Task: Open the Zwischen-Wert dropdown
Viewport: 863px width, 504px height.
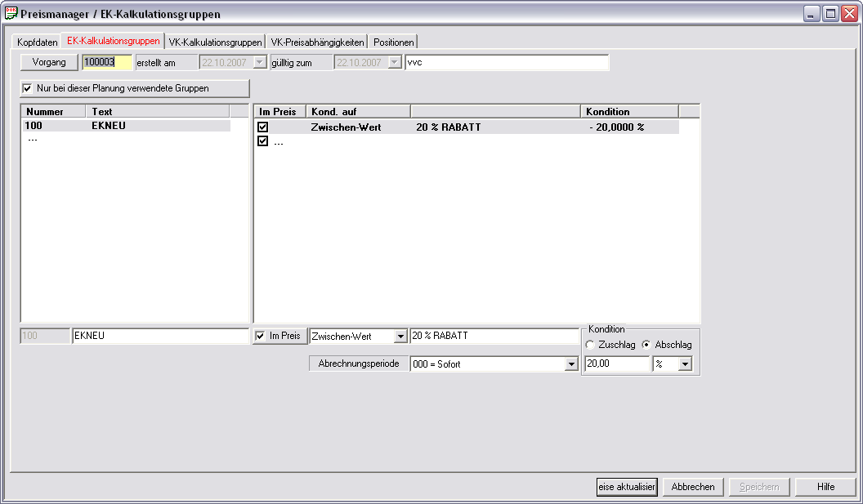Action: [x=400, y=336]
